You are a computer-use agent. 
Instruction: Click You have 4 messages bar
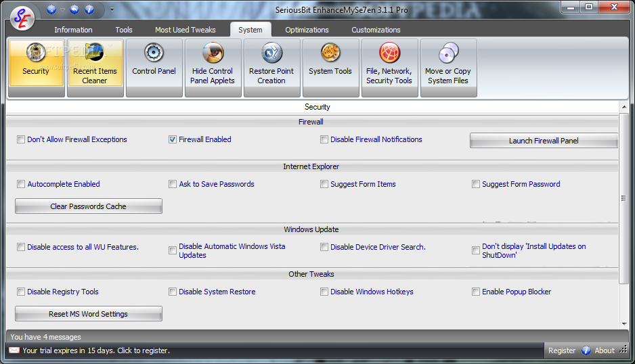coord(317,337)
